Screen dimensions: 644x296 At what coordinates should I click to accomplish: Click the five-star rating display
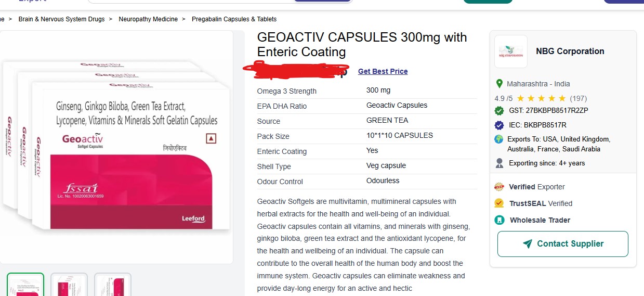click(541, 98)
